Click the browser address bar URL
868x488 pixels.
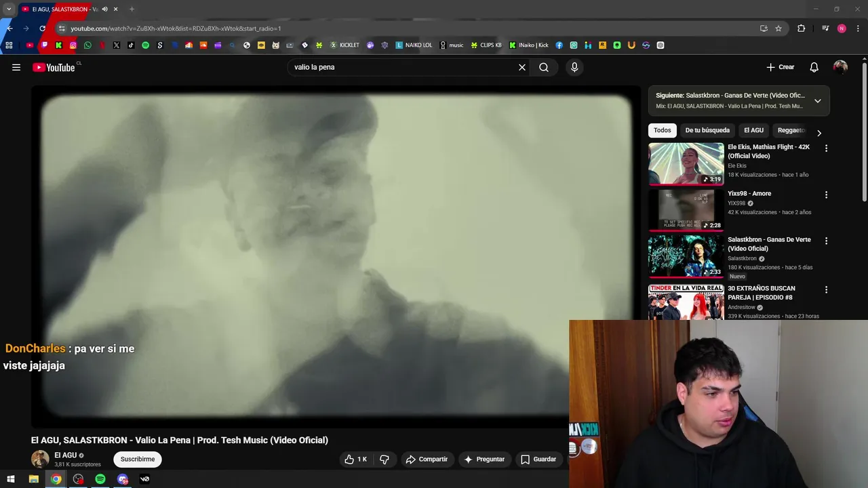pos(176,28)
